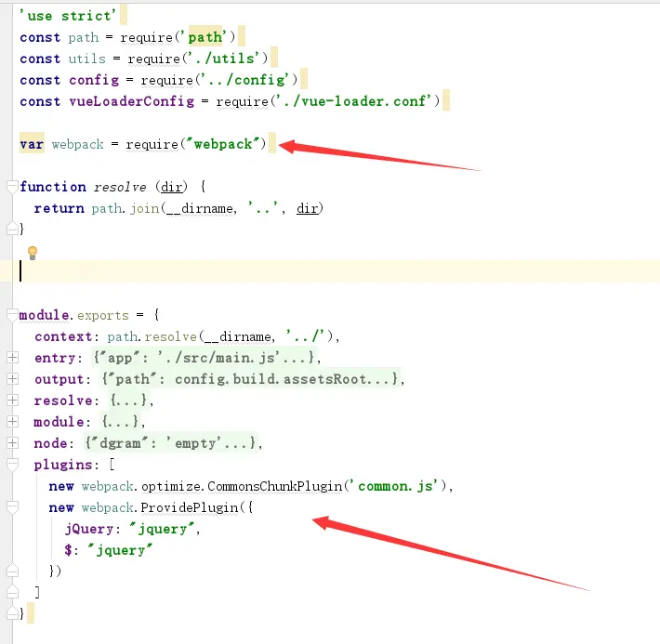This screenshot has width=660, height=644.
Task: Click the folded {...} after module:
Action: click(x=121, y=422)
